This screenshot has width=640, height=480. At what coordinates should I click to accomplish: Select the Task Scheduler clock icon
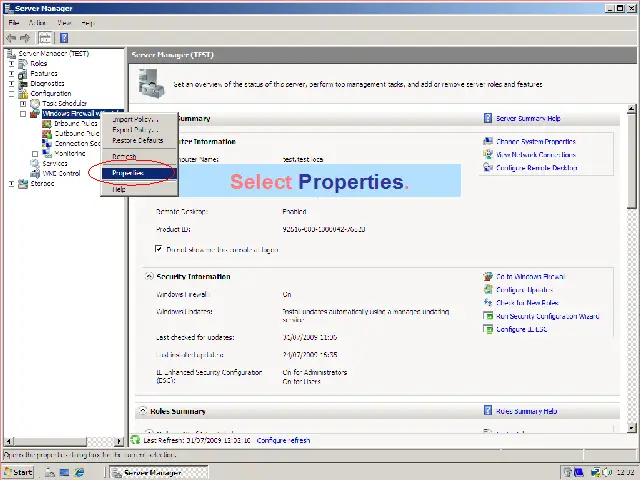35,104
